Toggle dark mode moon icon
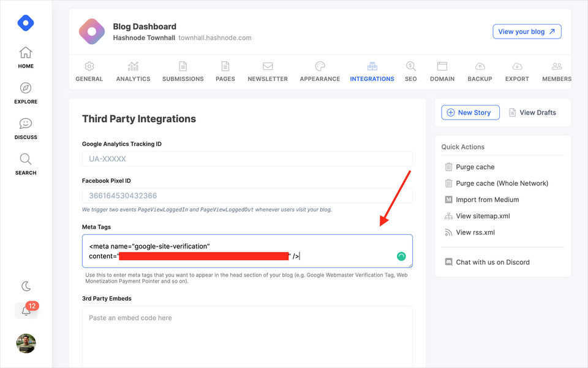This screenshot has height=368, width=588. pos(26,286)
